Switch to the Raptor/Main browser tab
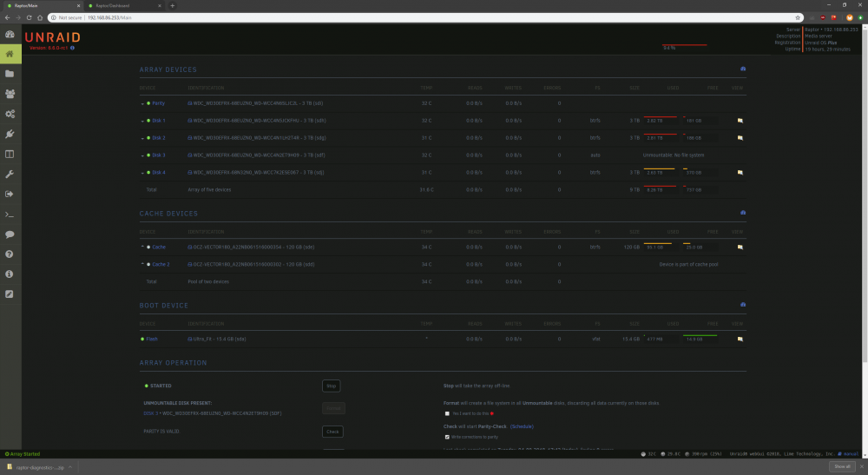This screenshot has height=475, width=868. click(42, 5)
